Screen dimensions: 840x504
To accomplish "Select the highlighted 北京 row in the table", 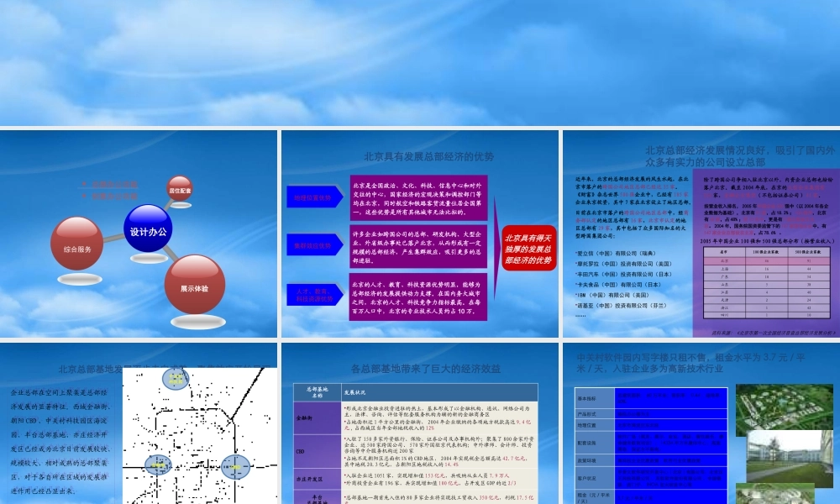I will click(x=767, y=261).
